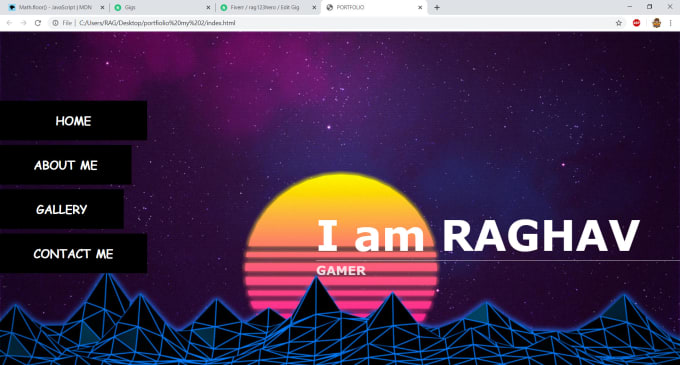This screenshot has width=680, height=365.
Task: Close the browser window
Action: (670, 7)
